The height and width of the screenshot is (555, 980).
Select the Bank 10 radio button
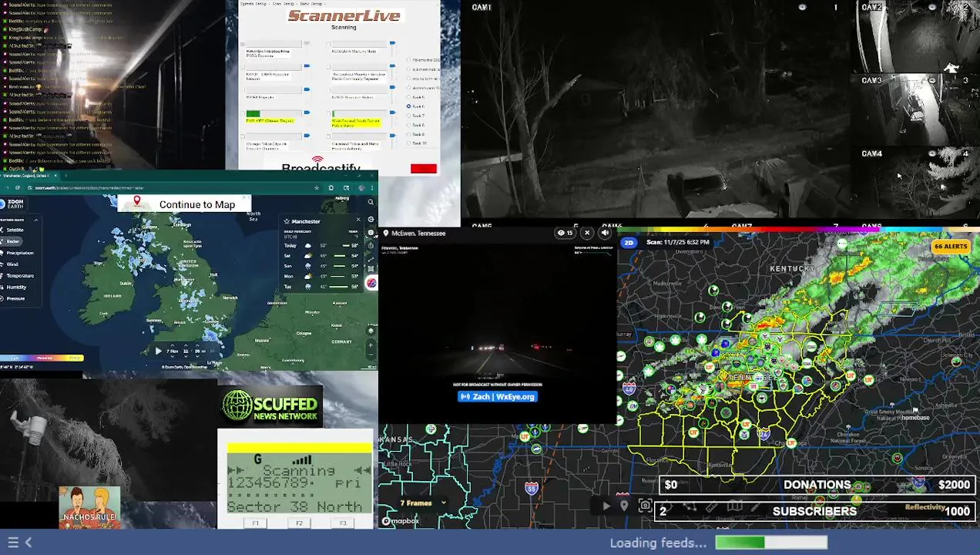tap(408, 143)
